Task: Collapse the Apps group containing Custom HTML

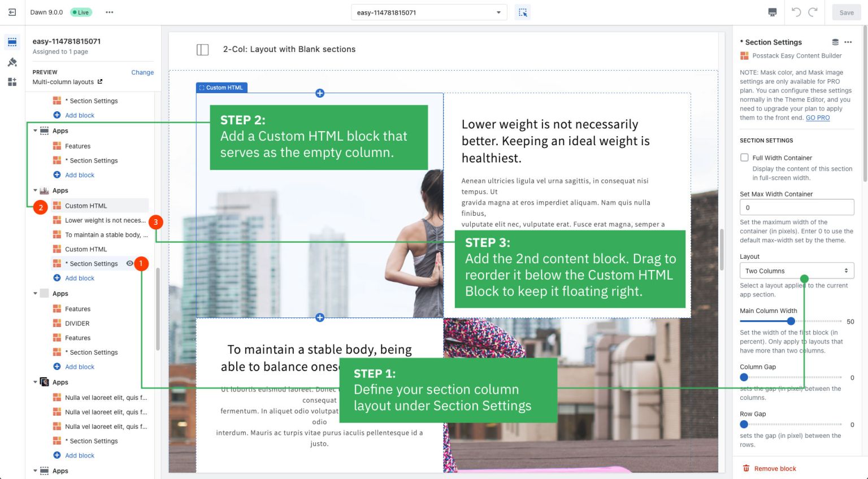Action: coord(35,191)
